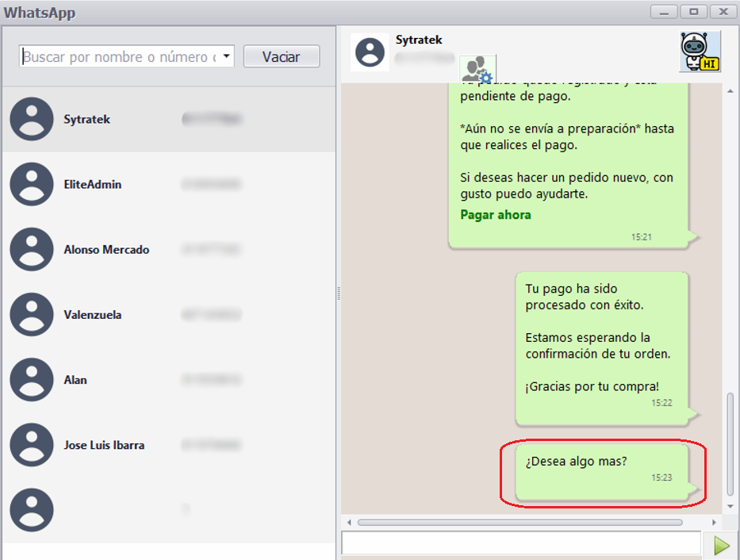
Task: Click the chat vertical scrollbar thumb
Action: pos(730,443)
